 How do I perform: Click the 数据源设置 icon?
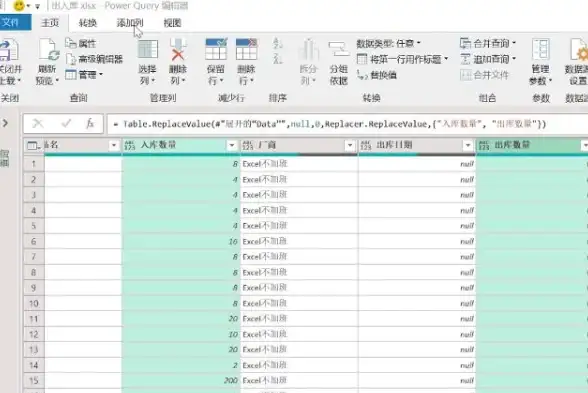(579, 50)
